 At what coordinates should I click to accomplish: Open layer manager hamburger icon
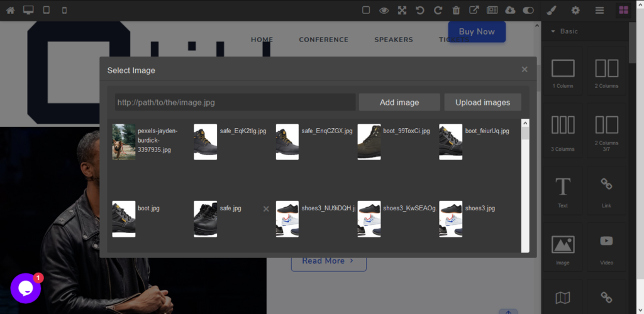599,10
